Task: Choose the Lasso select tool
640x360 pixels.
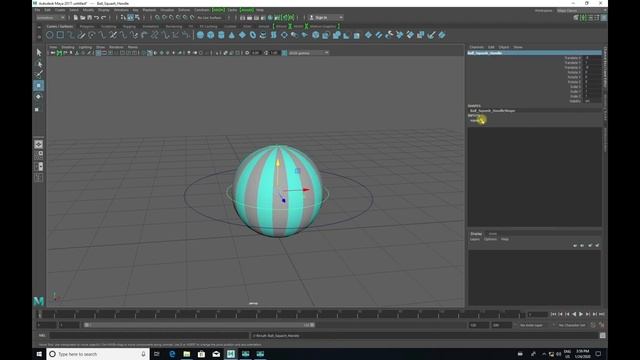Action: [x=39, y=63]
